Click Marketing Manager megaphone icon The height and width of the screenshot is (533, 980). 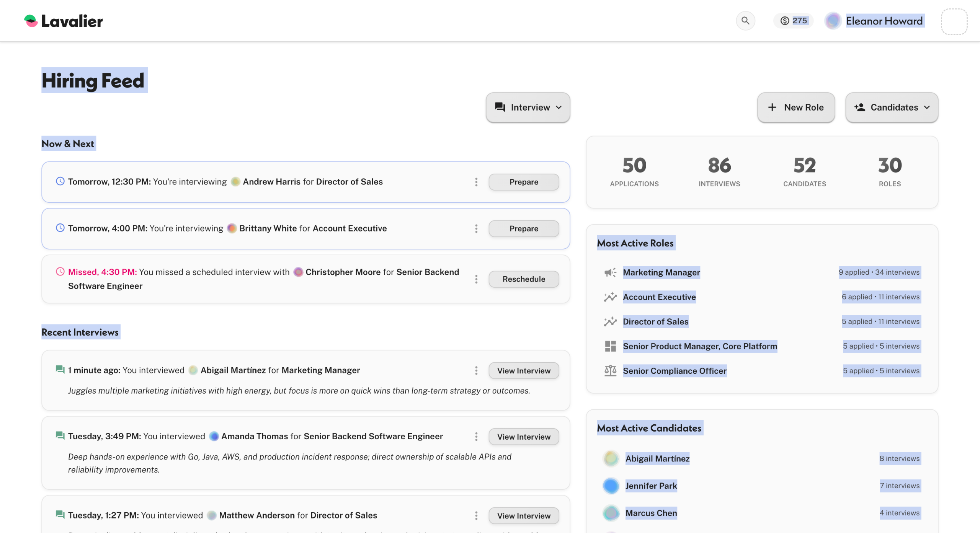pos(610,272)
